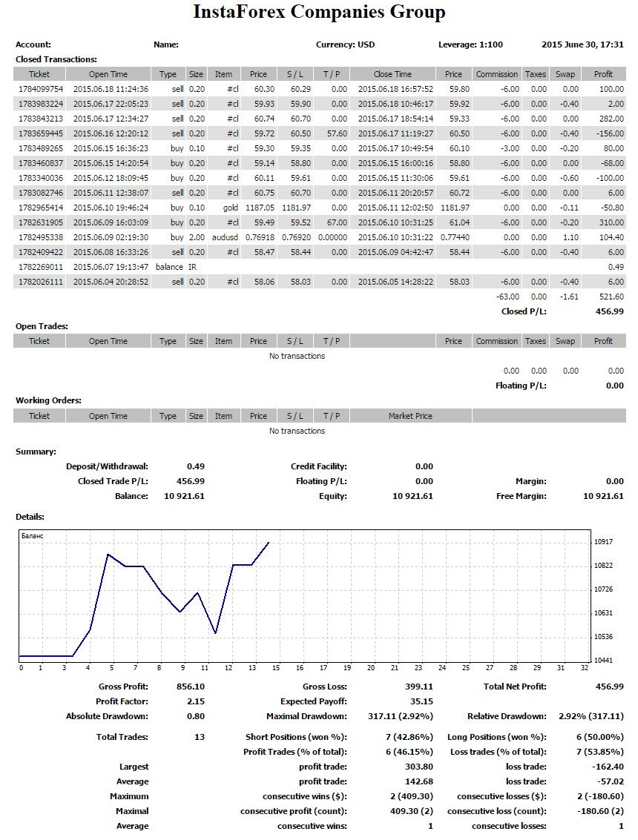Click ticket number 1783489265
The height and width of the screenshot is (840, 638).
pyautogui.click(x=41, y=148)
